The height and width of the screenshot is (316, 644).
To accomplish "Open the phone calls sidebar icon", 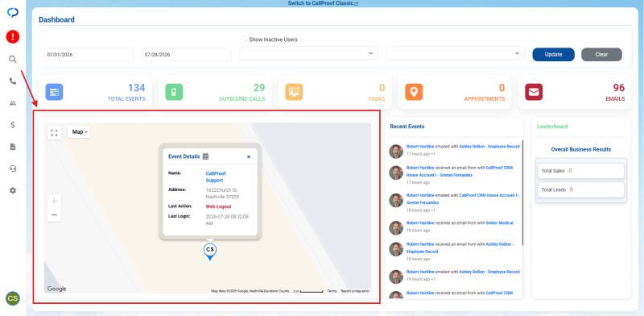I will (13, 81).
